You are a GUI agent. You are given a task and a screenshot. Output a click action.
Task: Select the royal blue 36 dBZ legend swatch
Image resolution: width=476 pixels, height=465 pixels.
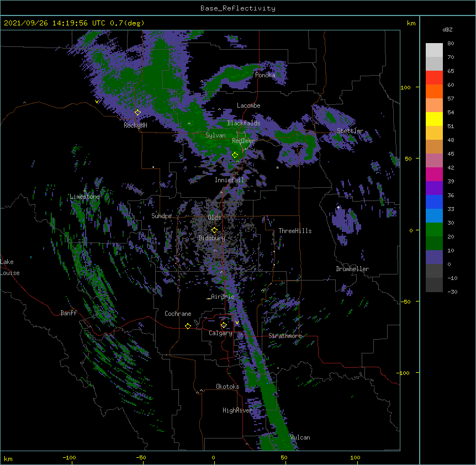click(x=434, y=202)
